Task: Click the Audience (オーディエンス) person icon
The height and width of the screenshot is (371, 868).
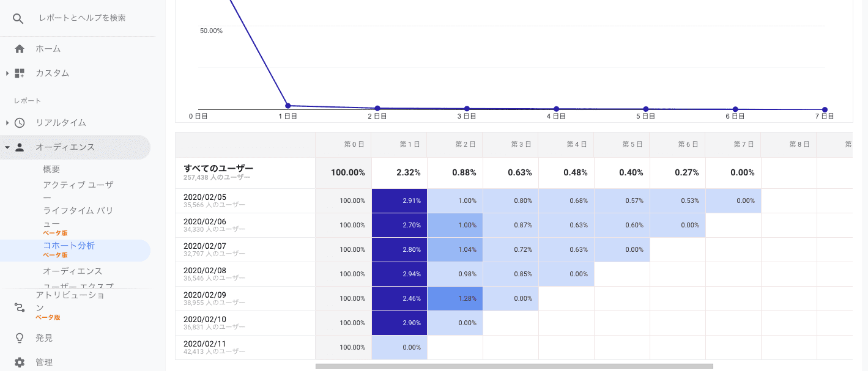Action: point(20,147)
